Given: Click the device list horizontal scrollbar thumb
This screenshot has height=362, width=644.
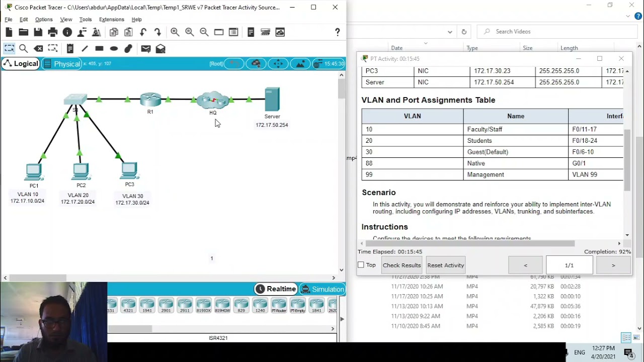Looking at the screenshot, I should [x=130, y=329].
